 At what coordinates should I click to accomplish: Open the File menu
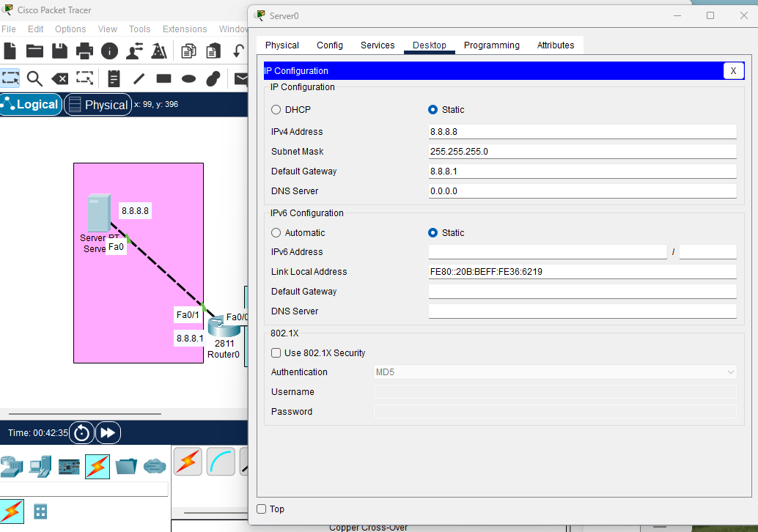9,29
